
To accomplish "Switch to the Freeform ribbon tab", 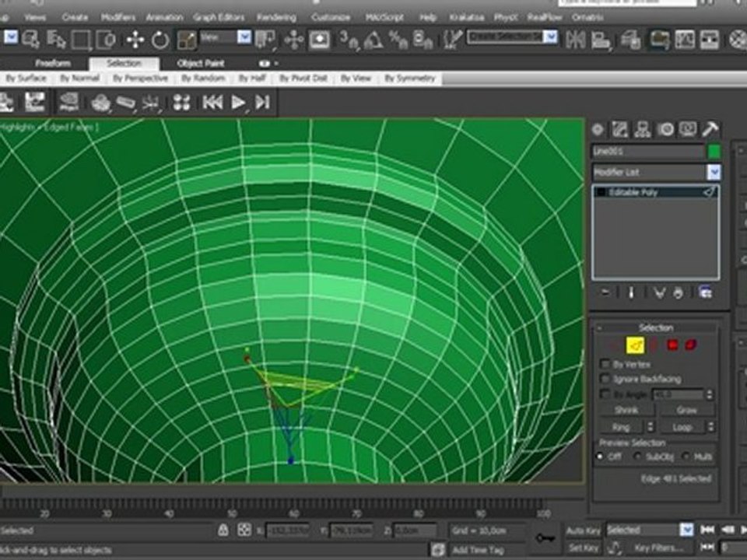I will point(53,63).
